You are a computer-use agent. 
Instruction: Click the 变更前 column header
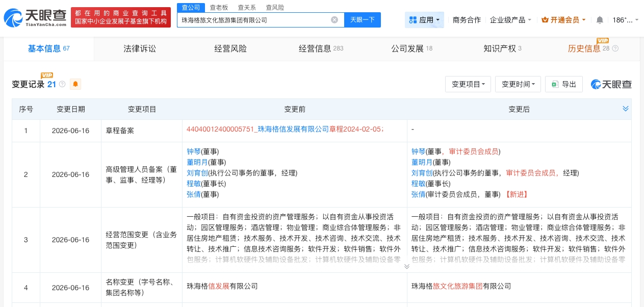(295, 109)
